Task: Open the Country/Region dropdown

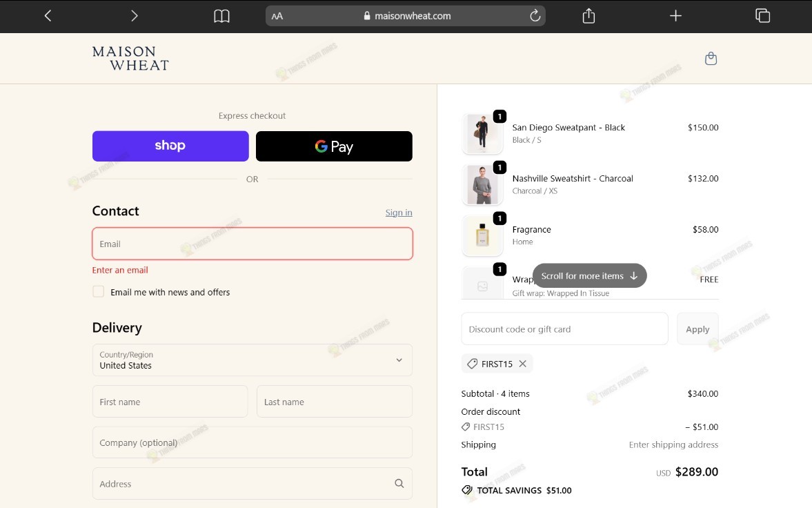Action: tap(252, 360)
